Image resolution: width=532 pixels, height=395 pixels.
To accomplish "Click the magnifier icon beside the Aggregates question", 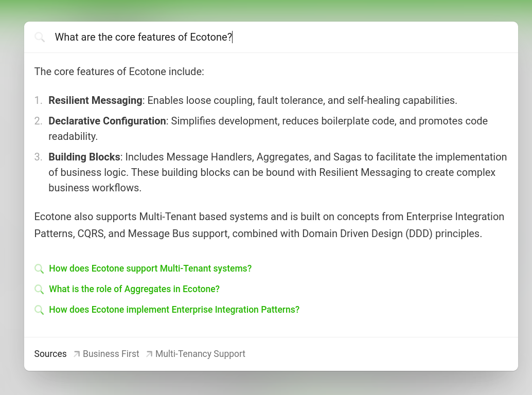I will [x=39, y=289].
